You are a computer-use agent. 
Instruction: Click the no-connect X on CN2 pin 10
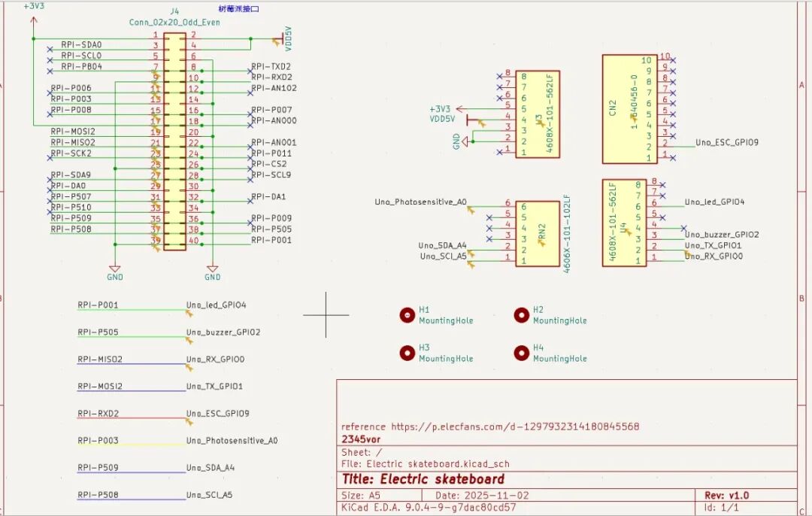pyautogui.click(x=673, y=61)
